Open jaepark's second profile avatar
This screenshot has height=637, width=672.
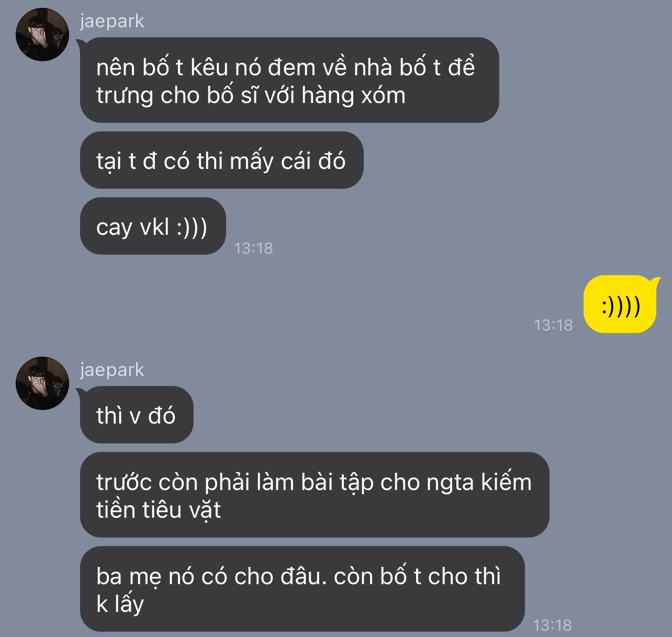pyautogui.click(x=42, y=383)
